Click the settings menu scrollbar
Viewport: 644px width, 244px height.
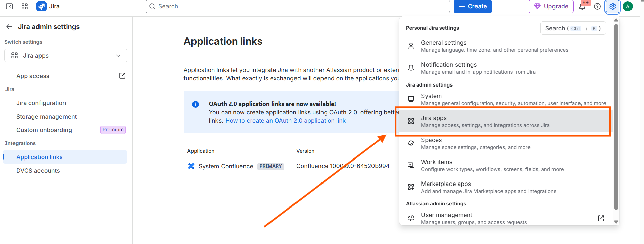616,117
